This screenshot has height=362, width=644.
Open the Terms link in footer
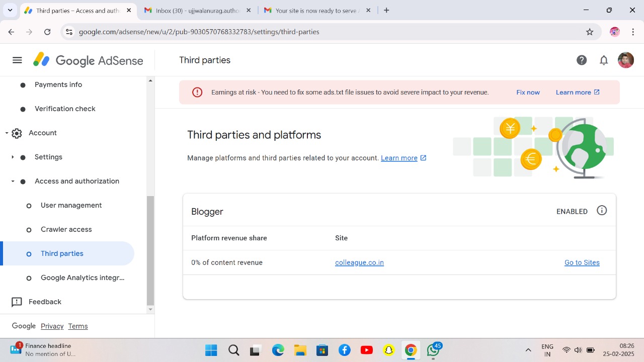[x=78, y=326]
